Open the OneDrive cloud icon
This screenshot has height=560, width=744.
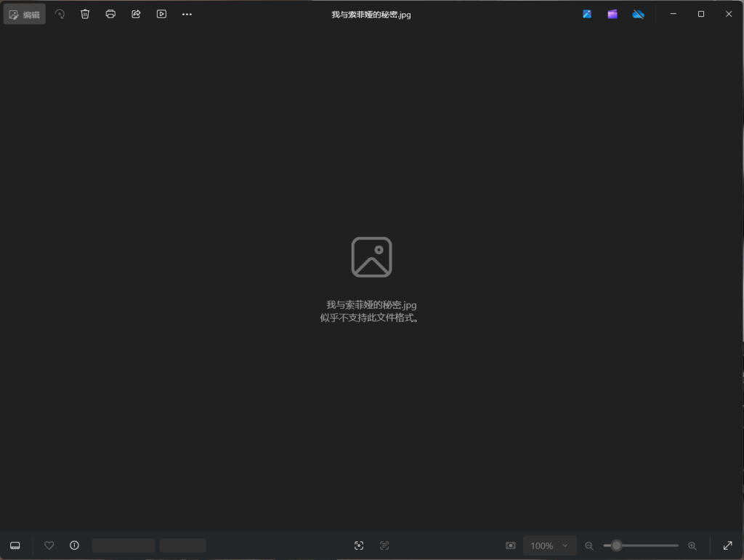tap(638, 15)
